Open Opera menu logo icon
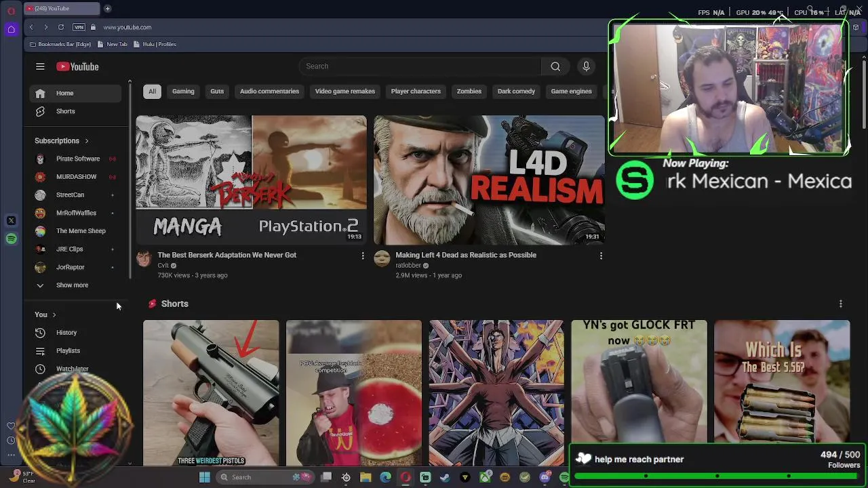This screenshot has height=488, width=868. (11, 11)
